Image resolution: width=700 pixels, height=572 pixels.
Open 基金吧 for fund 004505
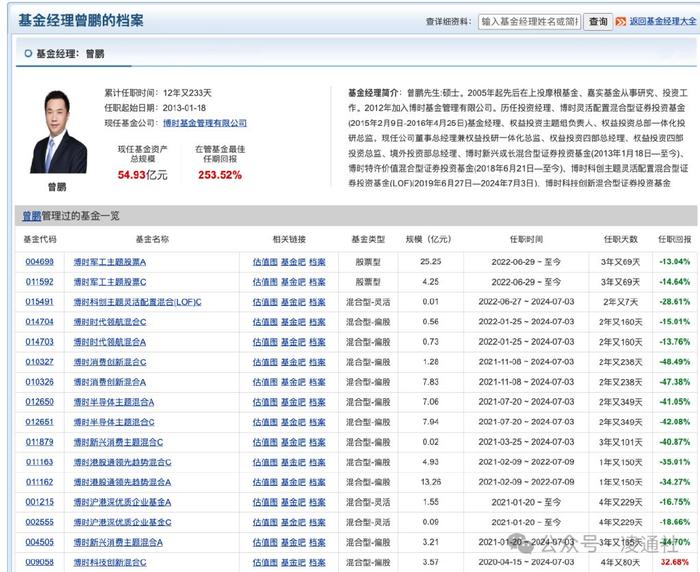click(x=293, y=543)
